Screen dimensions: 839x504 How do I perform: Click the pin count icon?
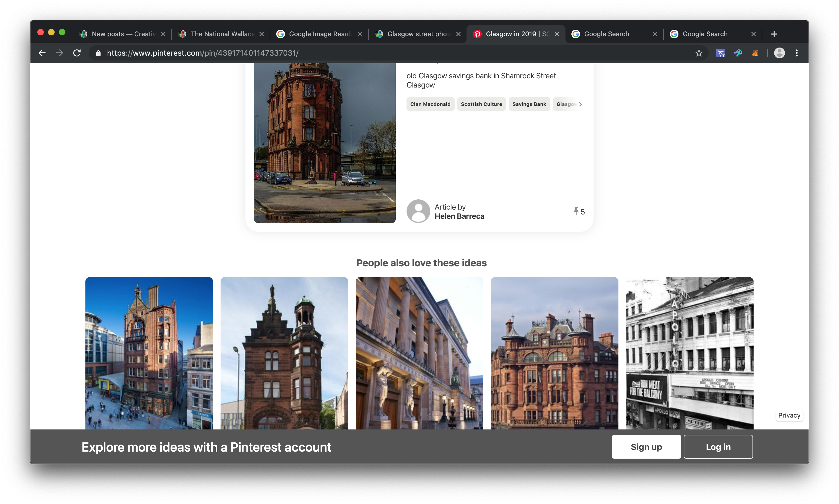pyautogui.click(x=576, y=211)
